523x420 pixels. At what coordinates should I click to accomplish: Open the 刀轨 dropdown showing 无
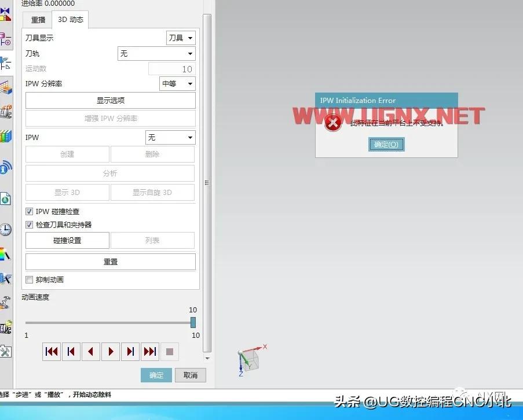pos(156,54)
